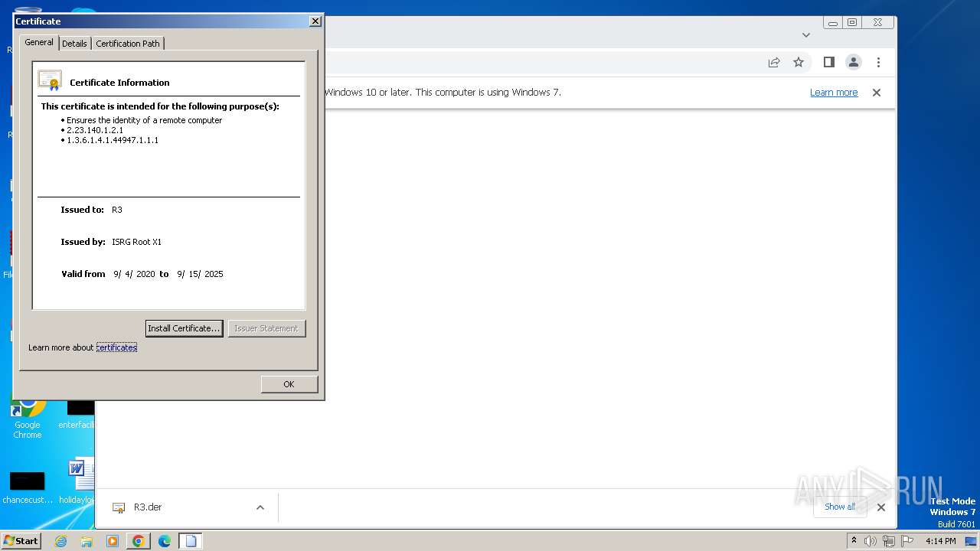
Task: Click the 9/4/2020 valid-from date
Action: (134, 274)
